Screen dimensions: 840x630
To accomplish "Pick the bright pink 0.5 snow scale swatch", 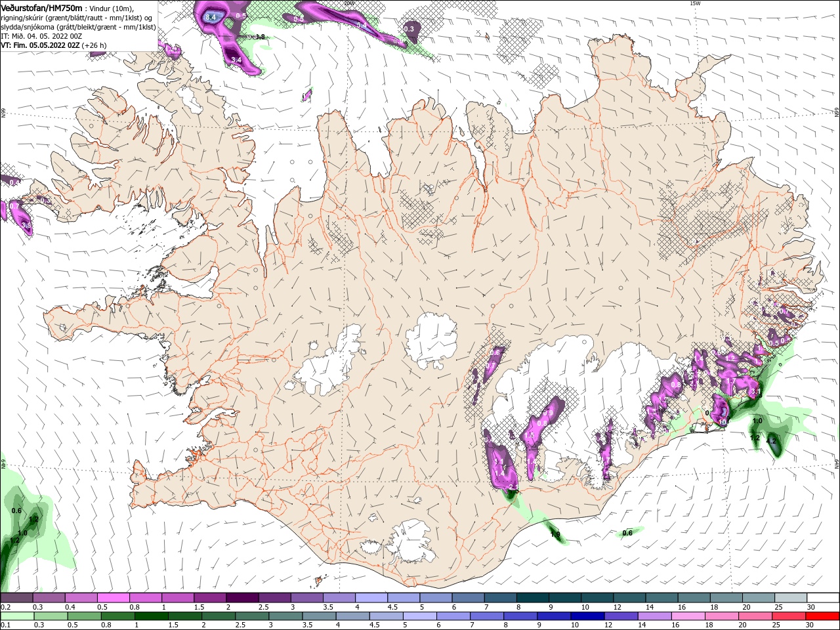I will (113, 598).
